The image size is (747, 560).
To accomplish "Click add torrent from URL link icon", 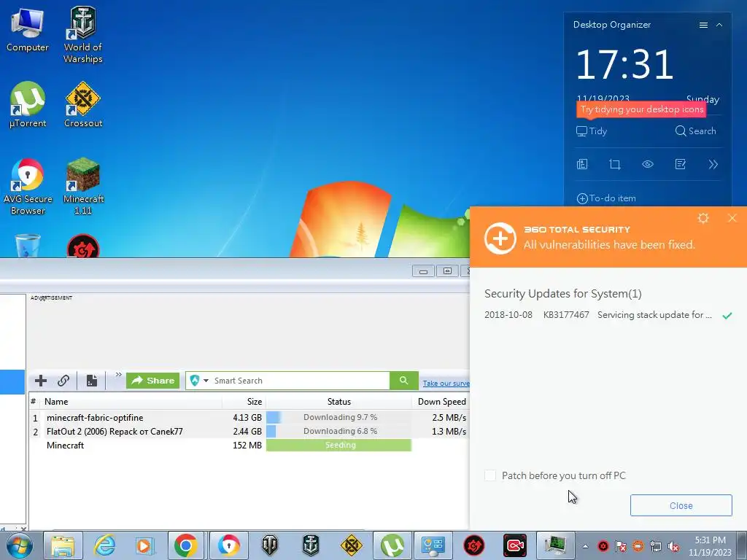I will pyautogui.click(x=63, y=381).
